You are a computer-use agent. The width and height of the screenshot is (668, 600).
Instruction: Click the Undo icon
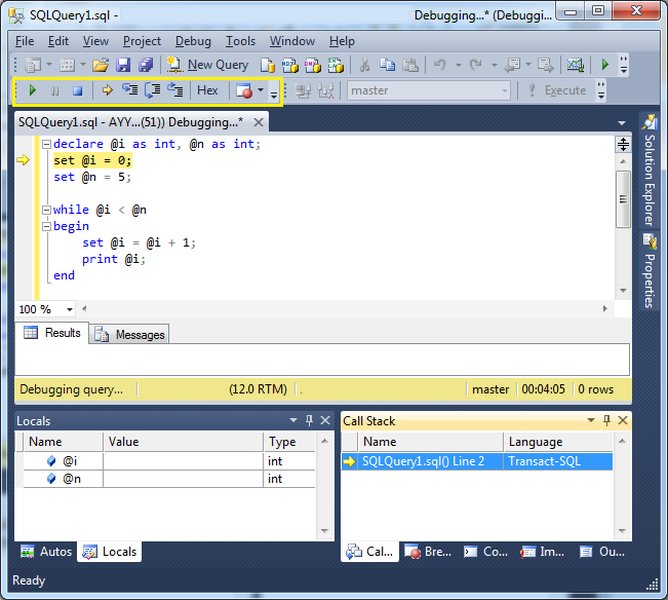tap(439, 65)
